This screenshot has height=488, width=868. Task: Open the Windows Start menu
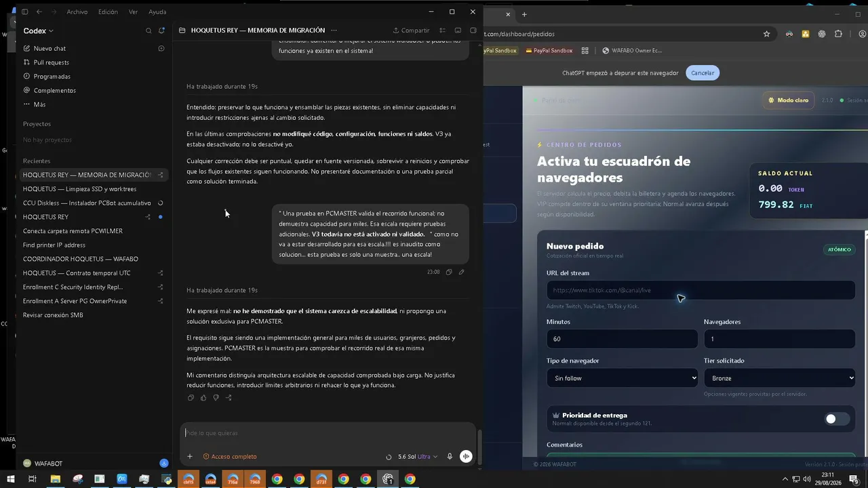pyautogui.click(x=9, y=479)
